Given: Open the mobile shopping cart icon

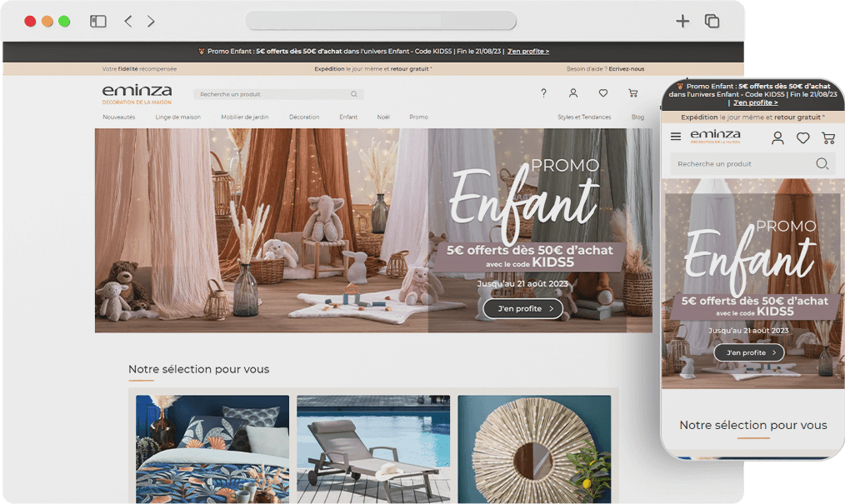Looking at the screenshot, I should (827, 137).
